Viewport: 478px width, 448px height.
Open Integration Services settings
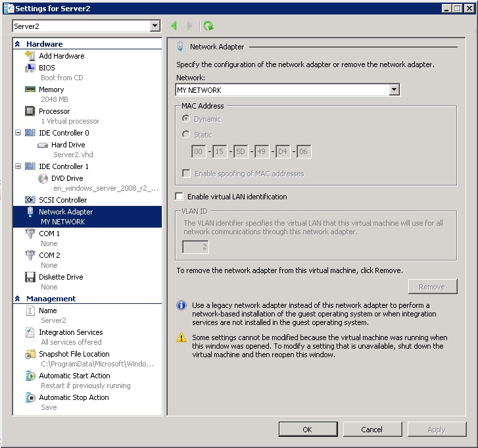pos(71,332)
